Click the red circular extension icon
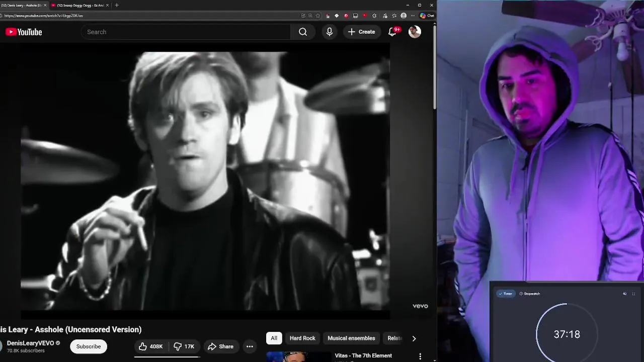The width and height of the screenshot is (644, 362). click(346, 16)
